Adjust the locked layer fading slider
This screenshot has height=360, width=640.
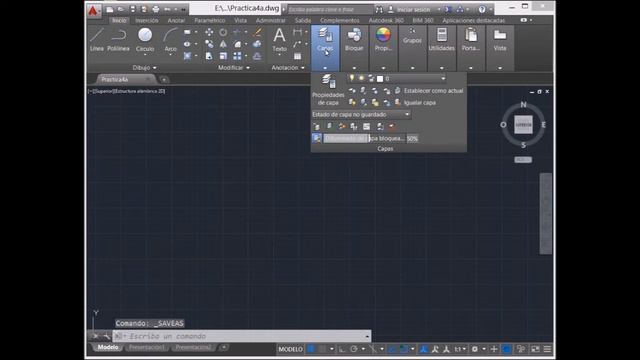(364, 138)
